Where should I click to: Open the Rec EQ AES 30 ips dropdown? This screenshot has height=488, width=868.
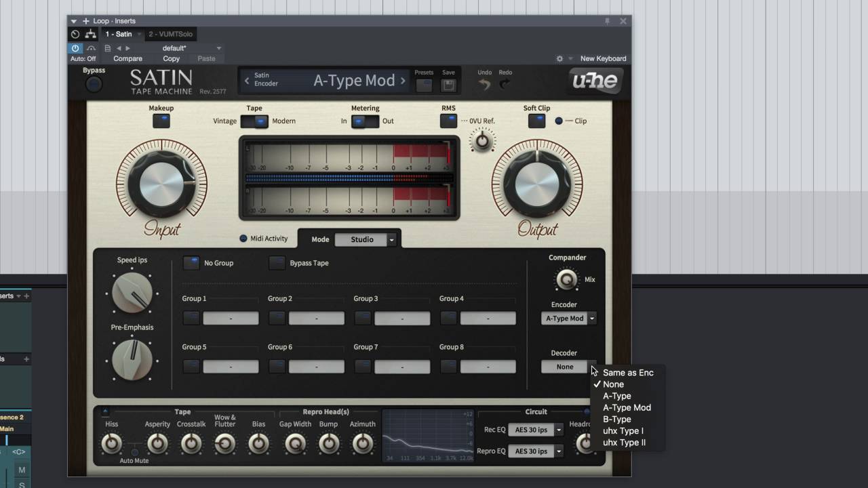536,430
